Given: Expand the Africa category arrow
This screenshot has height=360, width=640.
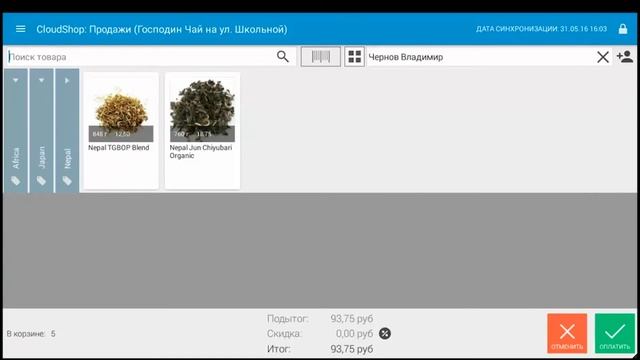Looking at the screenshot, I should pyautogui.click(x=16, y=80).
